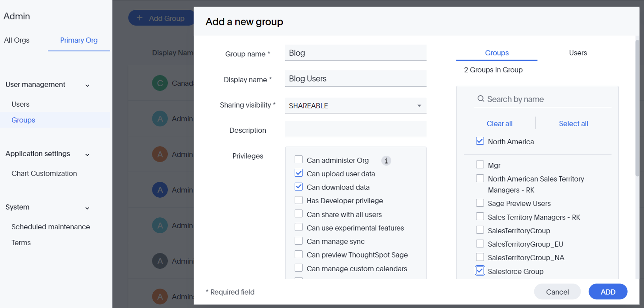The image size is (644, 308).
Task: Switch to the Users tab in dialog
Action: 578,53
